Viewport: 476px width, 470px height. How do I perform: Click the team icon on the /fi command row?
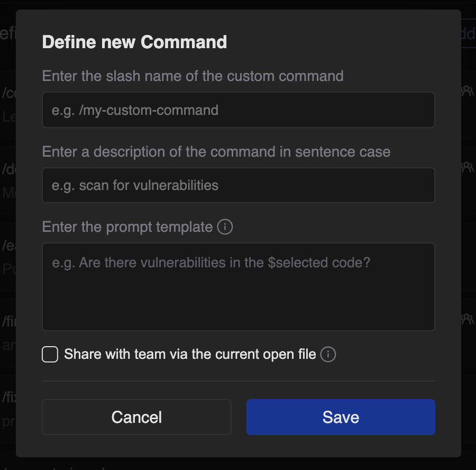tap(468, 319)
